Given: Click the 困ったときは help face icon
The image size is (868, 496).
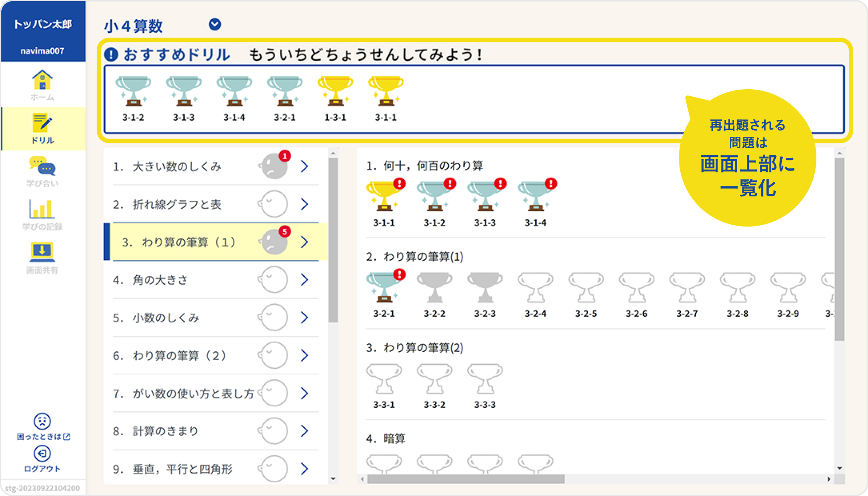Looking at the screenshot, I should tap(42, 421).
